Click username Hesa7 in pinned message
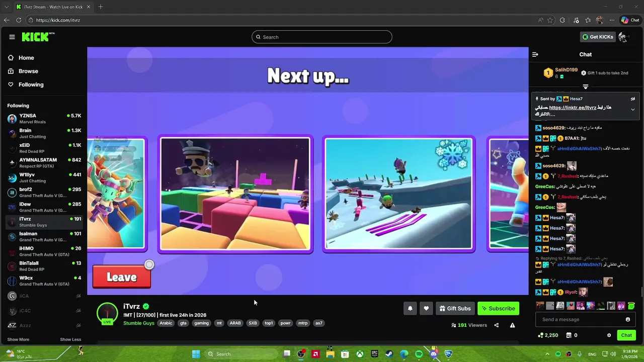This screenshot has height=362, width=644. tap(577, 99)
